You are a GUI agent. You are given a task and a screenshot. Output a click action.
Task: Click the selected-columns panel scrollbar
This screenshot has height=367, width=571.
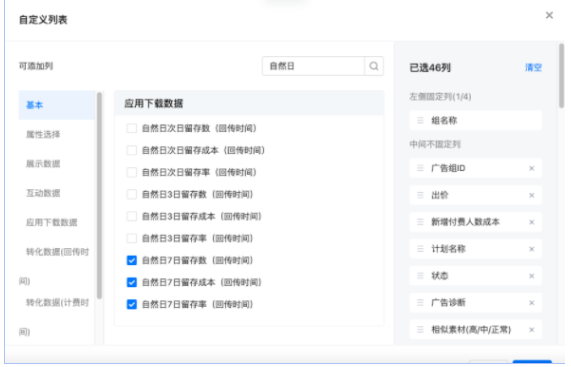[x=561, y=76]
